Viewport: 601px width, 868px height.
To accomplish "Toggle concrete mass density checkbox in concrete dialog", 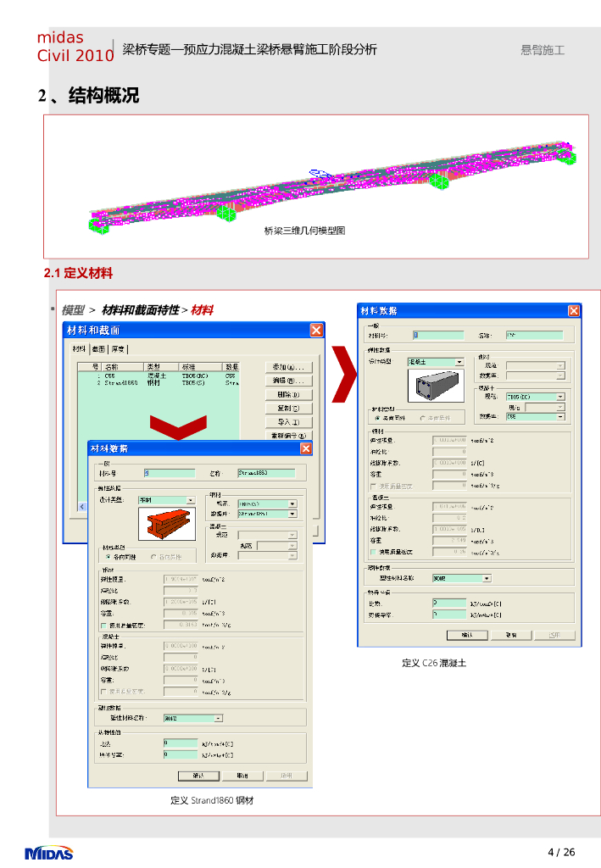I will point(373,552).
